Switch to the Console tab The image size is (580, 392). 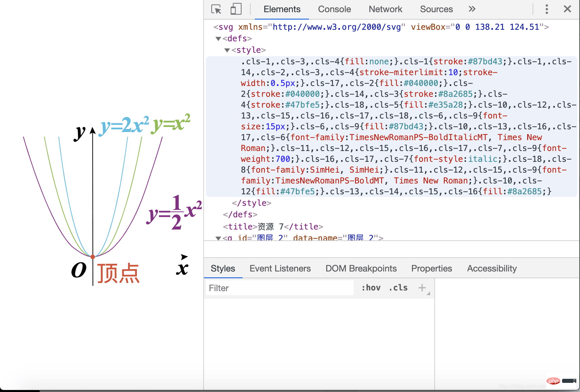click(334, 9)
